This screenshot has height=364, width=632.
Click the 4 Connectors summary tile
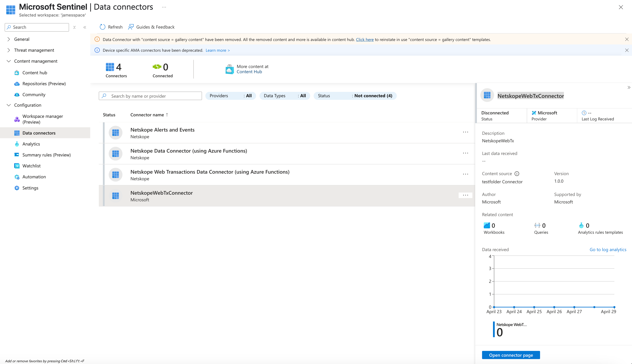coord(116,70)
